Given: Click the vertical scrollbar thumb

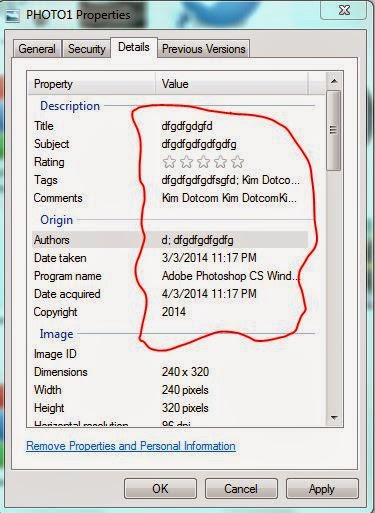Looking at the screenshot, I should (x=334, y=130).
